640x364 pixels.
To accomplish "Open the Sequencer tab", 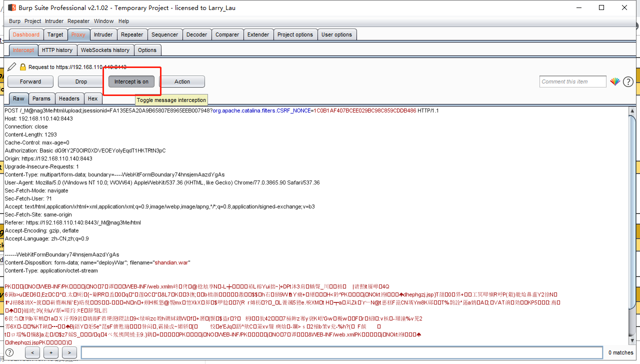I will (x=165, y=34).
